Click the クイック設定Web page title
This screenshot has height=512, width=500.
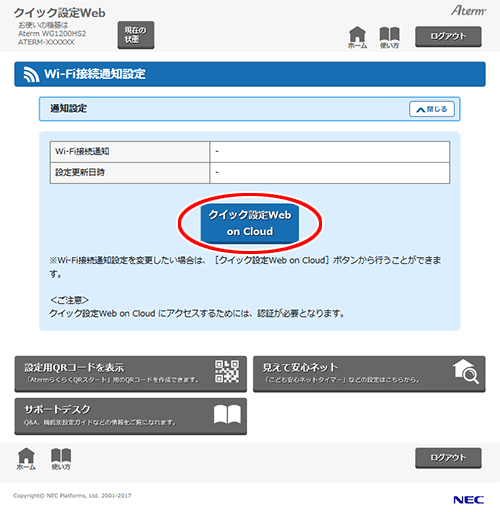[60, 13]
